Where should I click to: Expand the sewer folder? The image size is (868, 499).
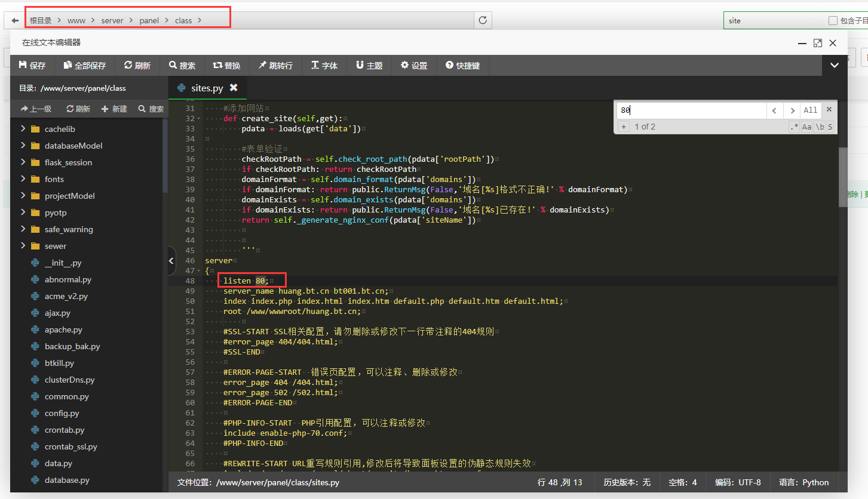[24, 246]
